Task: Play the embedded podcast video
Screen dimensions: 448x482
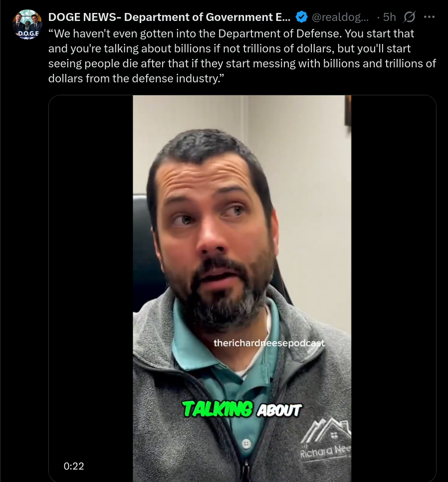Action: pos(242,288)
